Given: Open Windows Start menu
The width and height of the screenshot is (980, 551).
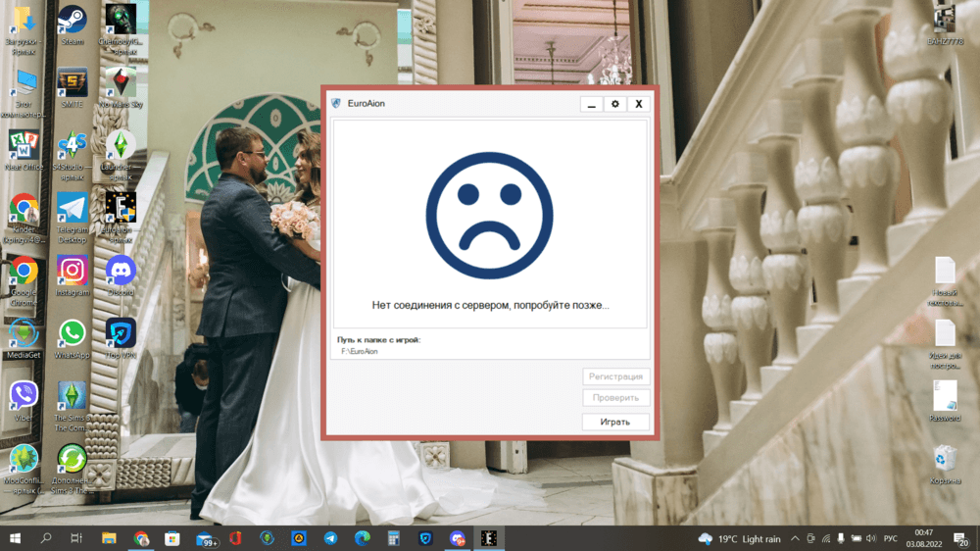Looking at the screenshot, I should (15, 538).
